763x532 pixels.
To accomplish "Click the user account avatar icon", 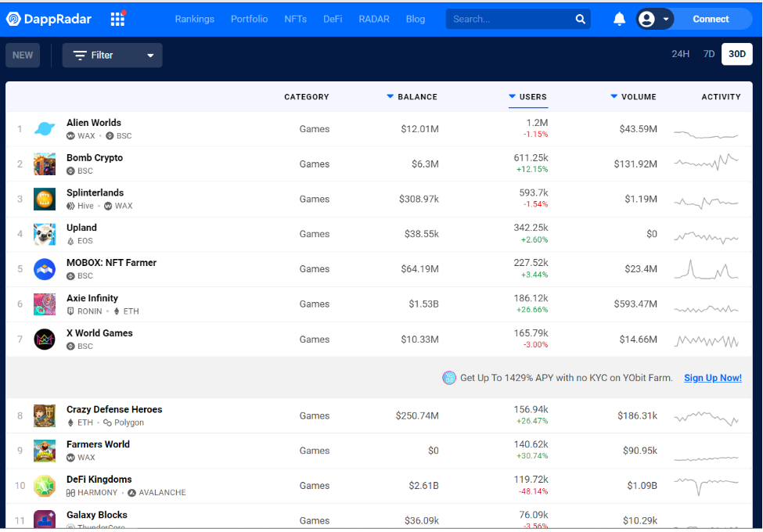I will [x=646, y=19].
